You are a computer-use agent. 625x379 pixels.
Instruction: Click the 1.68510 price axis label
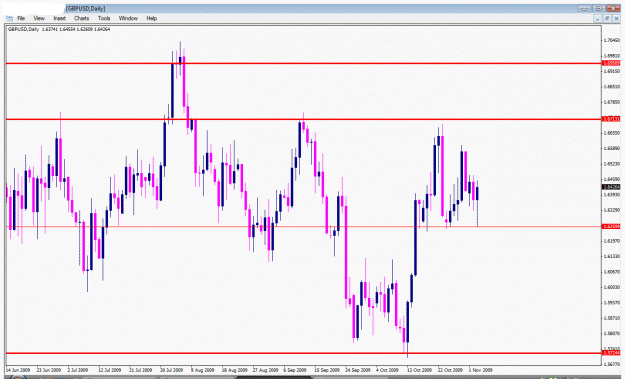coord(612,86)
